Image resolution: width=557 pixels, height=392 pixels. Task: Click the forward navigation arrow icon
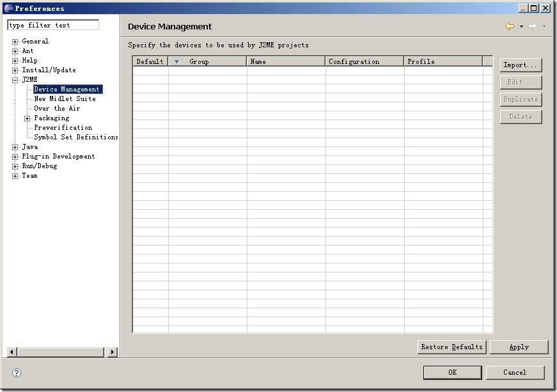point(533,26)
